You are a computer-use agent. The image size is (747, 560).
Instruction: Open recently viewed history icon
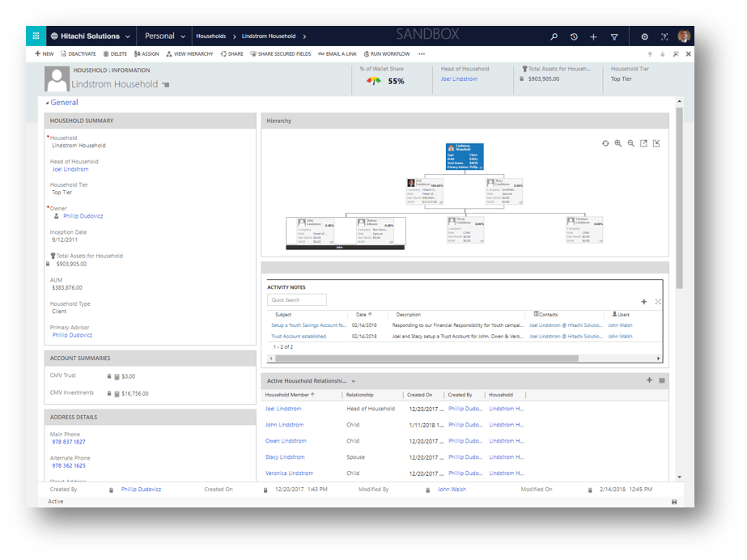click(574, 36)
